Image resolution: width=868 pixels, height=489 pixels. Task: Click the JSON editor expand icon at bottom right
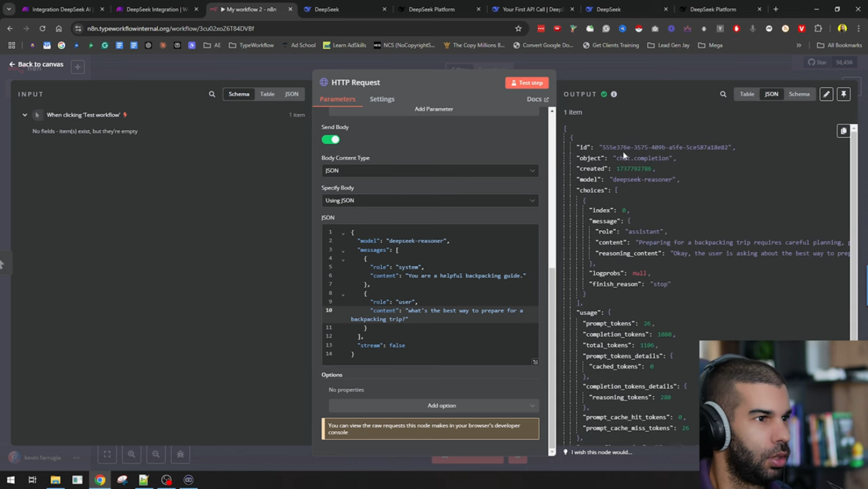tap(535, 362)
